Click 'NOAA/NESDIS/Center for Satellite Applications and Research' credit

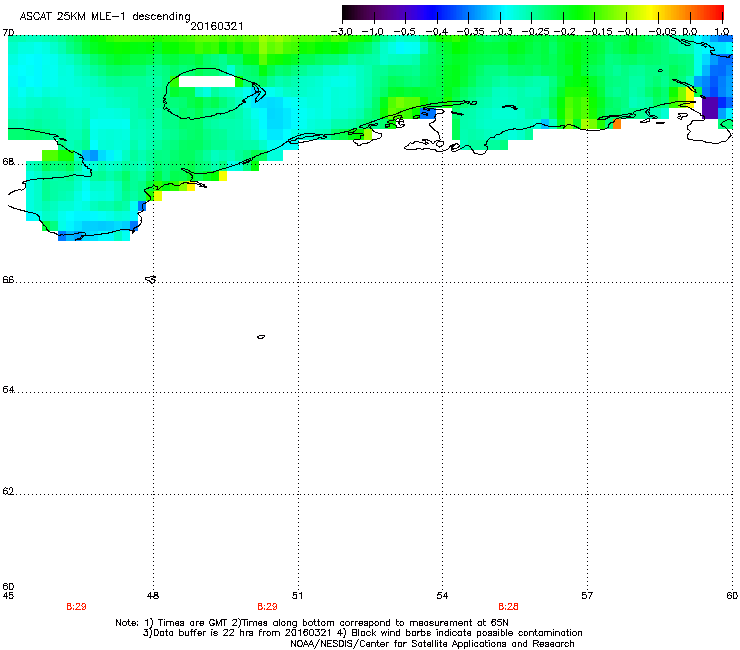pos(432,644)
